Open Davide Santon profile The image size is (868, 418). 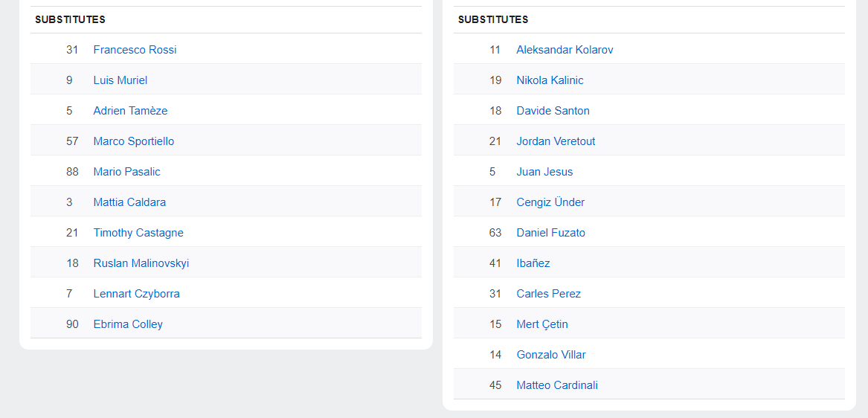click(x=553, y=111)
